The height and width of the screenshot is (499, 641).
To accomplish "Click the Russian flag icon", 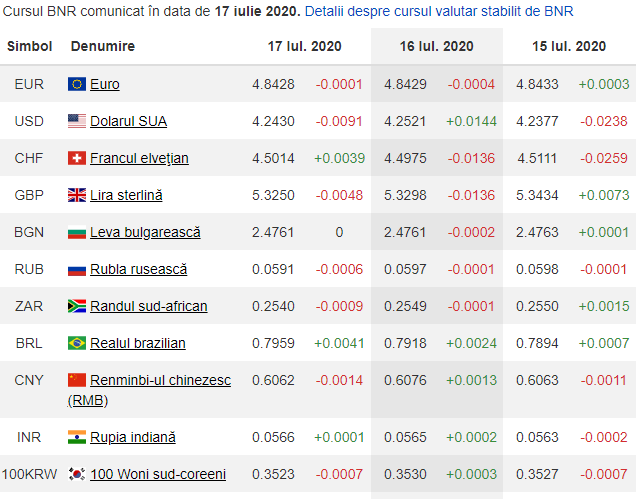I will tap(76, 269).
